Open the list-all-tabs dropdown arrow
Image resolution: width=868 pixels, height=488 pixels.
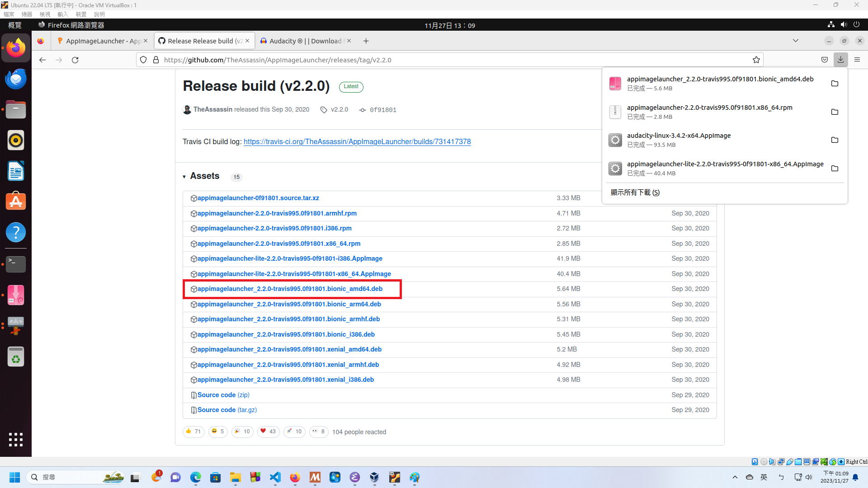796,41
